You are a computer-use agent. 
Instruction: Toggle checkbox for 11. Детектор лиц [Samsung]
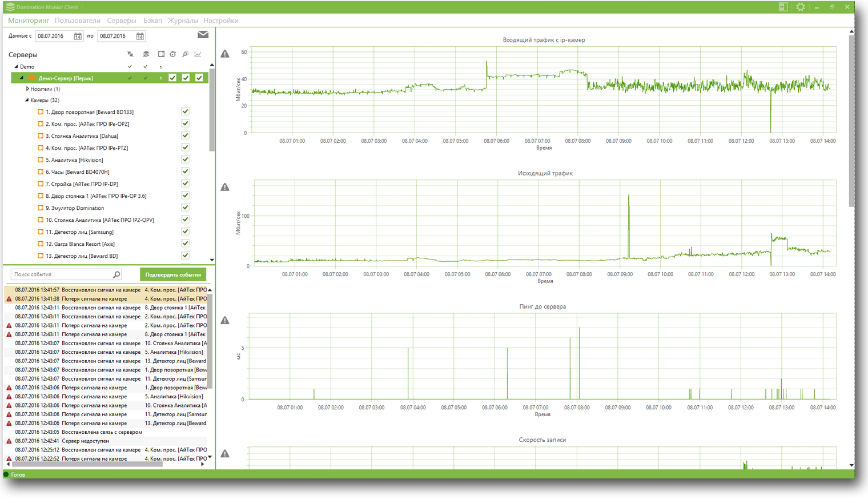[186, 231]
